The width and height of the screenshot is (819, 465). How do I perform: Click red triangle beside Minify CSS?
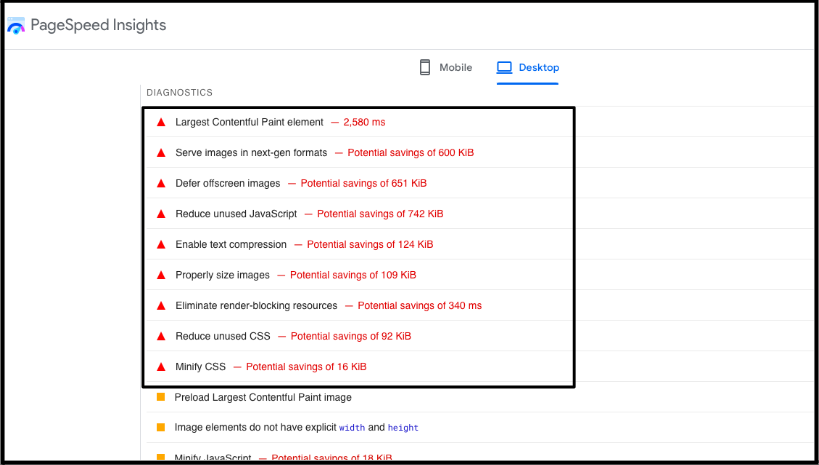(x=161, y=367)
